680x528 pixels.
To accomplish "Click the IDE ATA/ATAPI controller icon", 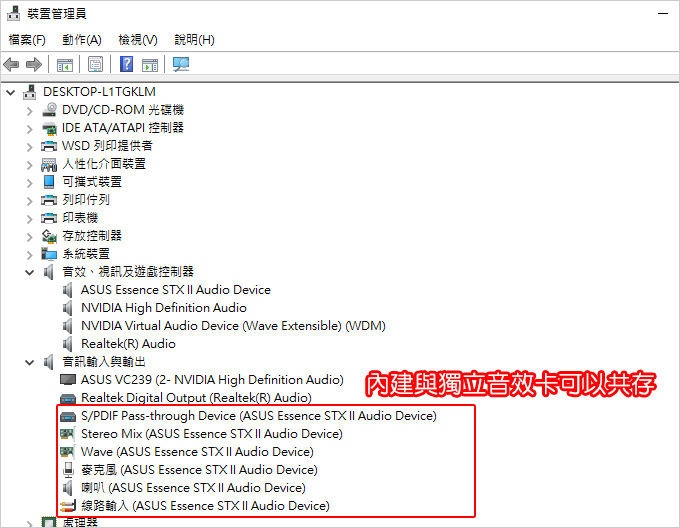I will pyautogui.click(x=49, y=128).
